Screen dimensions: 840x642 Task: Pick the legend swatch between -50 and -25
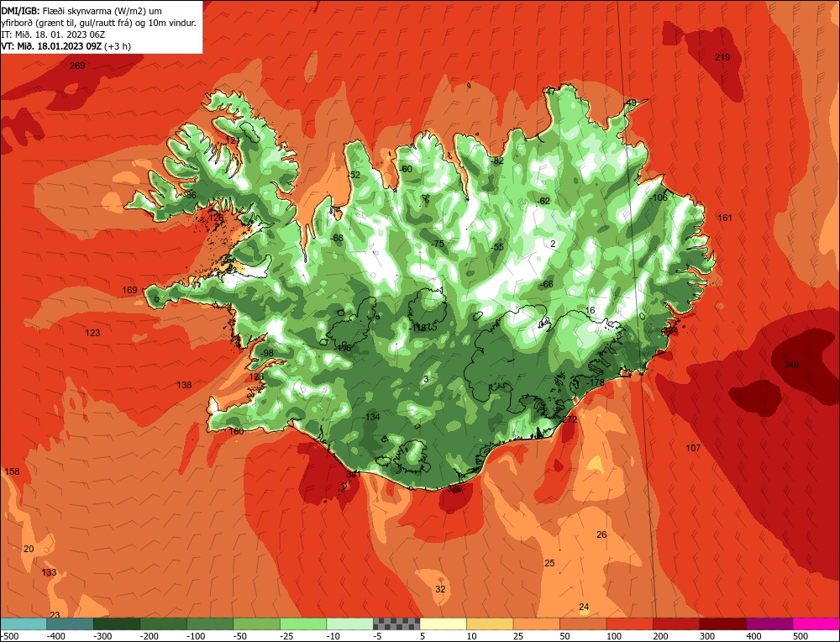pyautogui.click(x=256, y=624)
